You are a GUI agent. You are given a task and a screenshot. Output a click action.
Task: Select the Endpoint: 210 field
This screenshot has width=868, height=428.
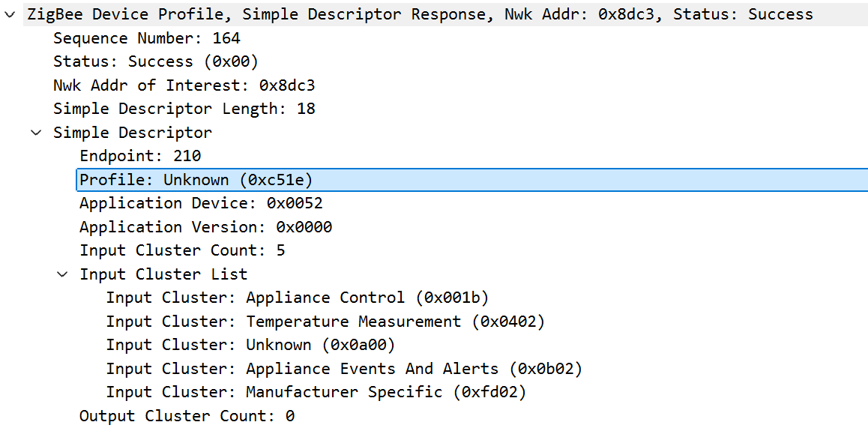141,156
